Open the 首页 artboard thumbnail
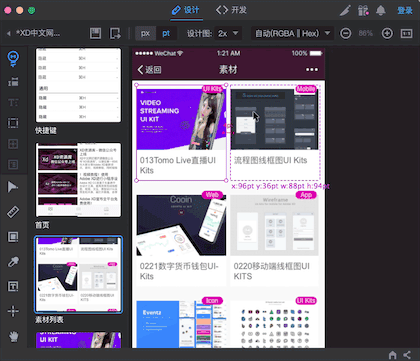 coord(78,180)
